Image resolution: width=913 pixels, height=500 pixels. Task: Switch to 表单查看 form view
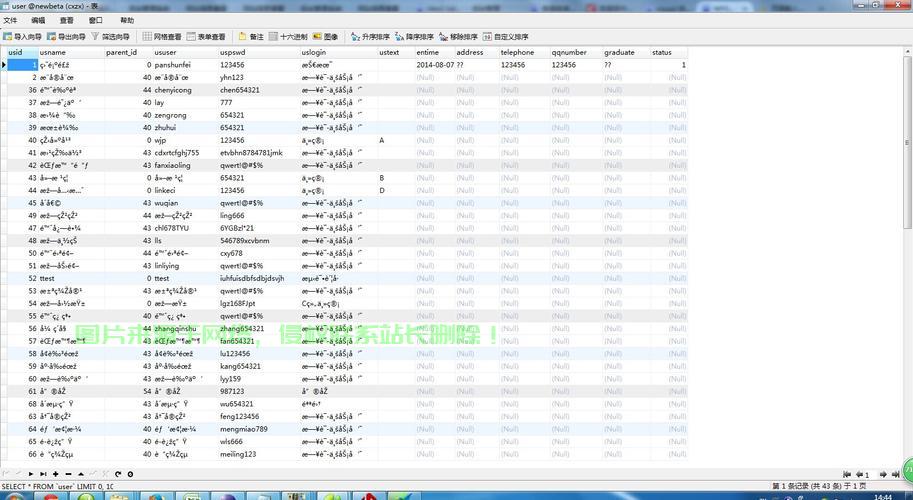pyautogui.click(x=206, y=37)
